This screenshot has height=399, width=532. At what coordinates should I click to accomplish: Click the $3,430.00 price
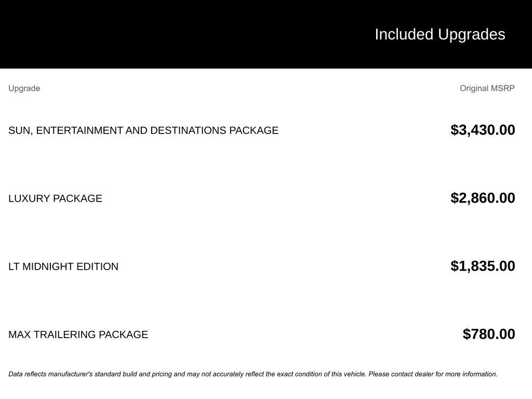pyautogui.click(x=483, y=130)
